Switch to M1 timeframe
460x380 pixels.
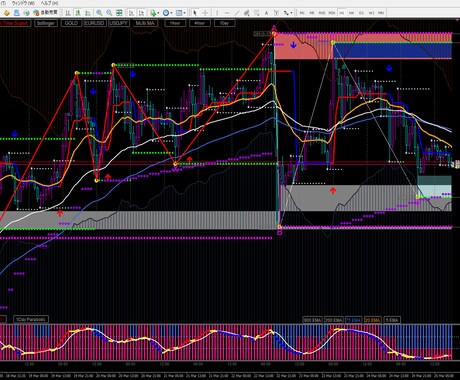click(302, 13)
